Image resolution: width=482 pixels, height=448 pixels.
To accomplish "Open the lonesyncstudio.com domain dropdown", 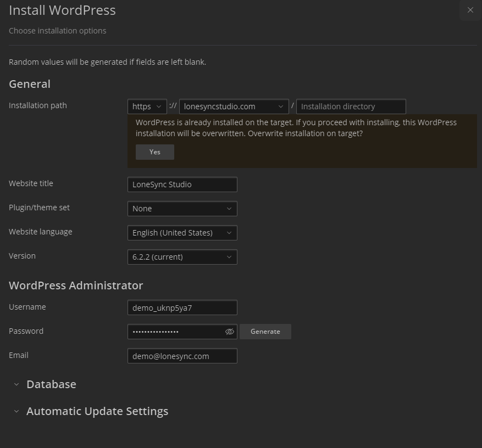I will coord(234,107).
